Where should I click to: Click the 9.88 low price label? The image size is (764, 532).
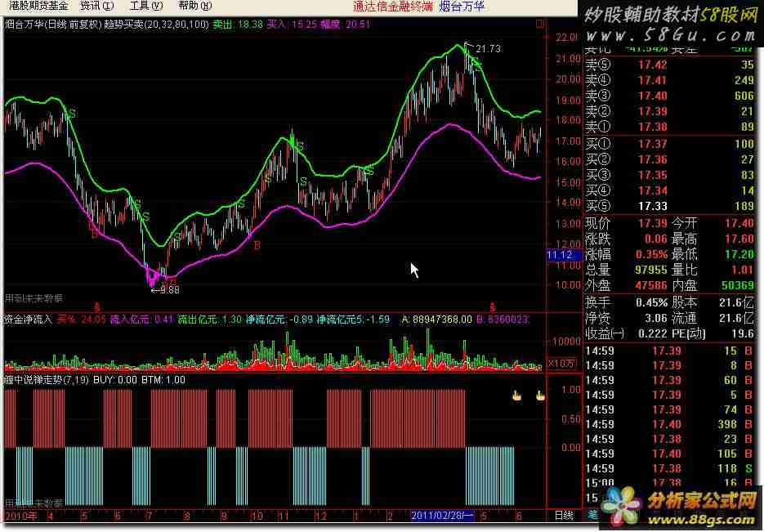168,290
